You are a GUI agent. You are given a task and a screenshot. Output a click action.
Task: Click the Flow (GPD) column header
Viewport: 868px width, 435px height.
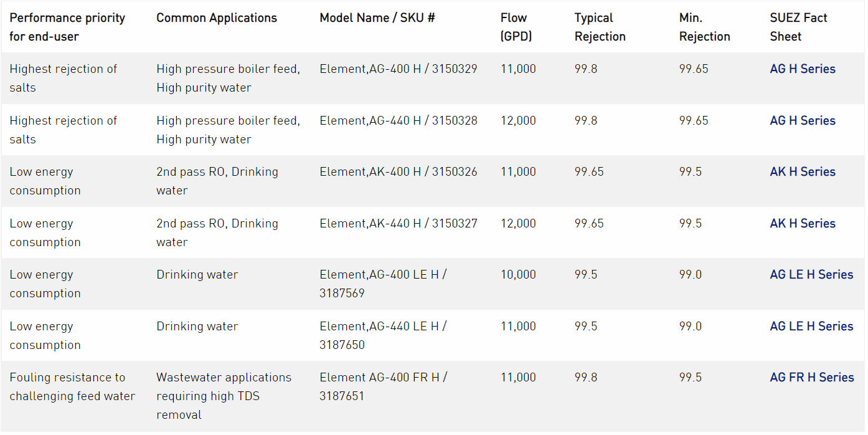pos(516,27)
